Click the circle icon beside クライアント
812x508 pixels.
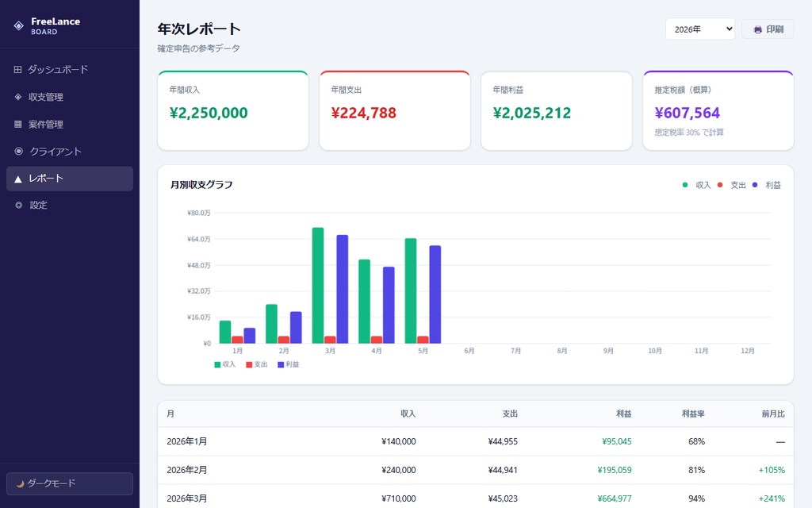click(x=19, y=152)
